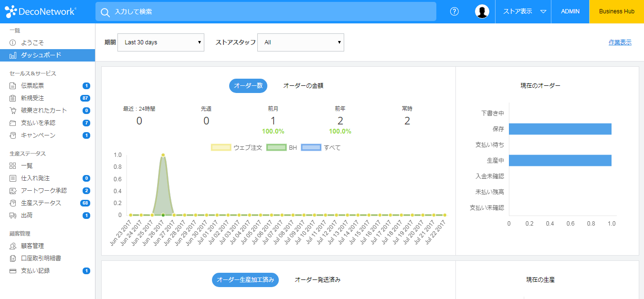Click the DecoNetwork logo

41,11
